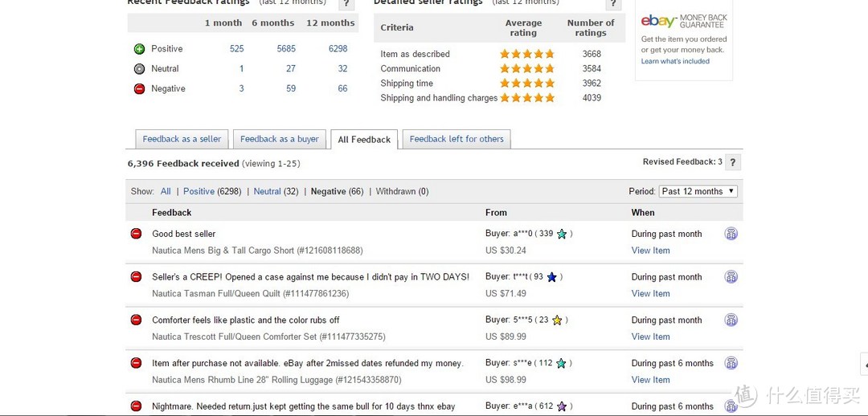This screenshot has width=868, height=416.
Task: Click round purple icon in 'Good best seller' row
Action: [x=731, y=234]
